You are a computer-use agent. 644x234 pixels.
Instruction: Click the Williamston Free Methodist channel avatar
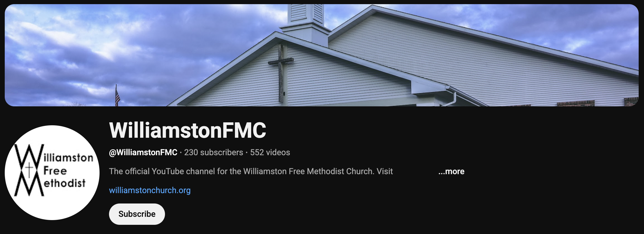point(52,172)
